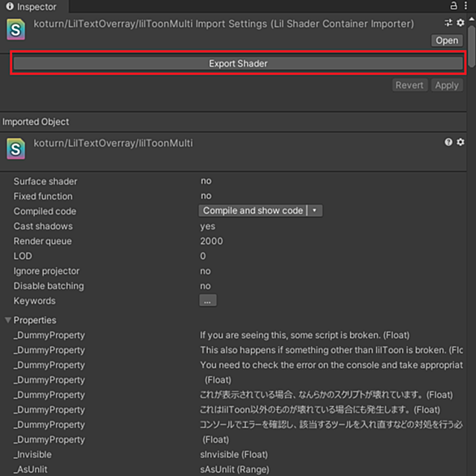The width and height of the screenshot is (476, 476).
Task: Open import settings gear menu
Action: (x=461, y=23)
